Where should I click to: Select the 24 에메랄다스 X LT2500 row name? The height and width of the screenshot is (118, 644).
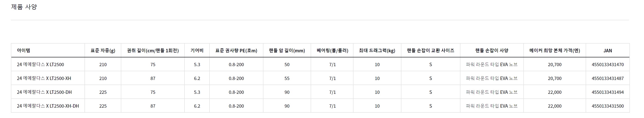pos(41,65)
